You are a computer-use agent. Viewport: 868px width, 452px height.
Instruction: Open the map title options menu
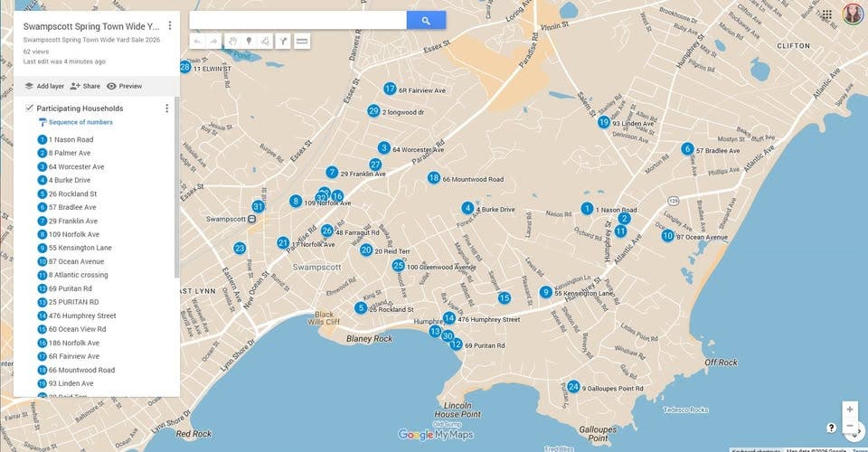[170, 25]
